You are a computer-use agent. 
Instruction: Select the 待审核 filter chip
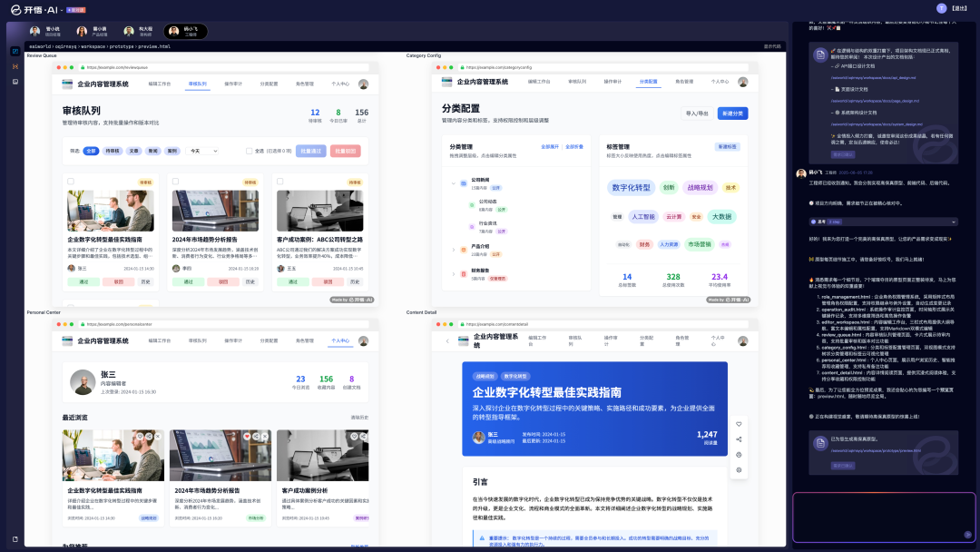point(113,151)
